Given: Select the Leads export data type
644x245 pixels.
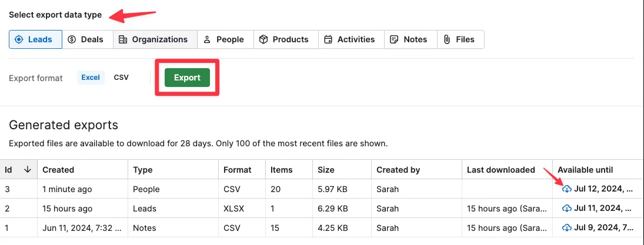Looking at the screenshot, I should (35, 39).
